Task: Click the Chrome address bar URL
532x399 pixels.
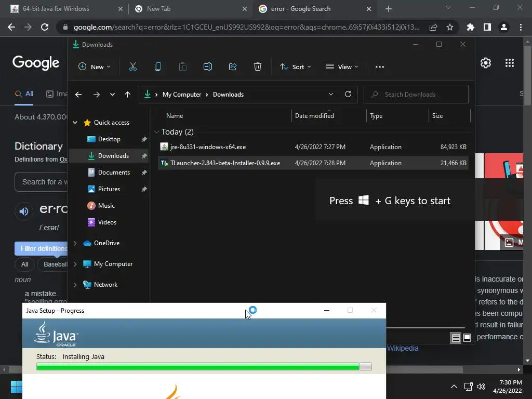Action: click(246, 27)
